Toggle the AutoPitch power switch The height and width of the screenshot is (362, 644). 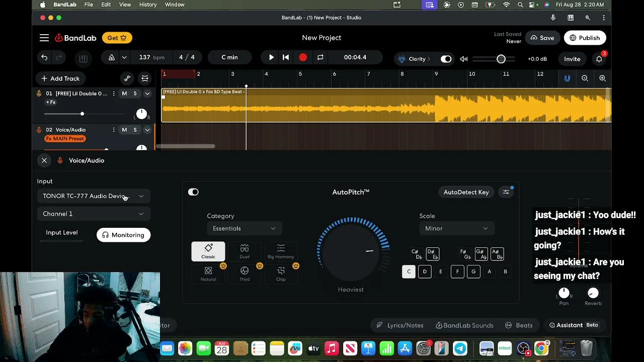pos(193,192)
